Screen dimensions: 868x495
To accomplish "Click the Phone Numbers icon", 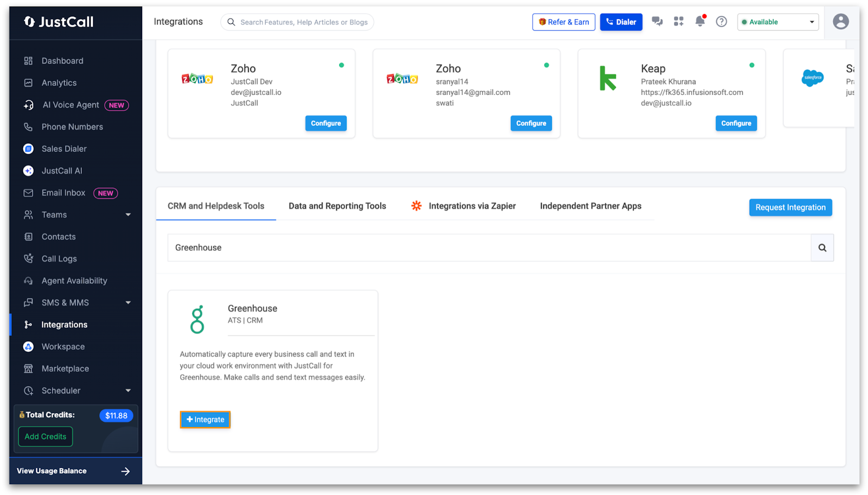I will (28, 126).
